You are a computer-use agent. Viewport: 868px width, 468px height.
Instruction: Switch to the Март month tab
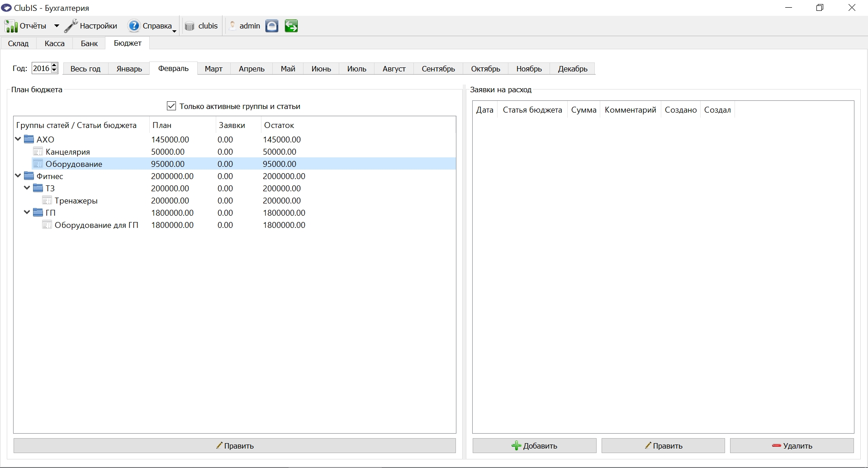(213, 69)
